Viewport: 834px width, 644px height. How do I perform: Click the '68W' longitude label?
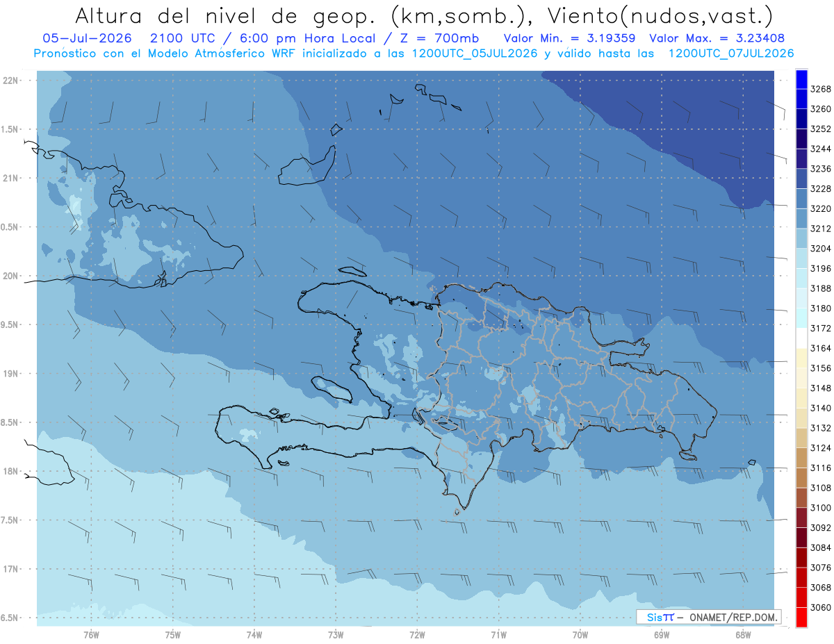743,634
